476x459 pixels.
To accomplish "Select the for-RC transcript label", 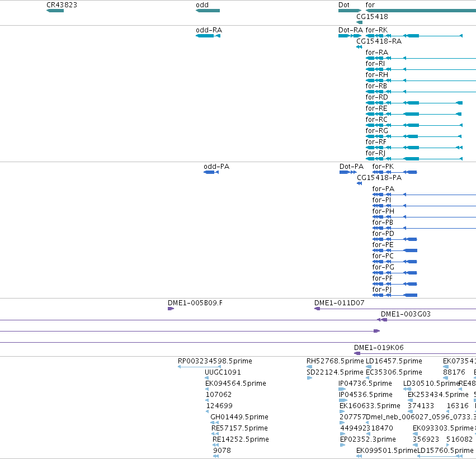I will click(376, 120).
